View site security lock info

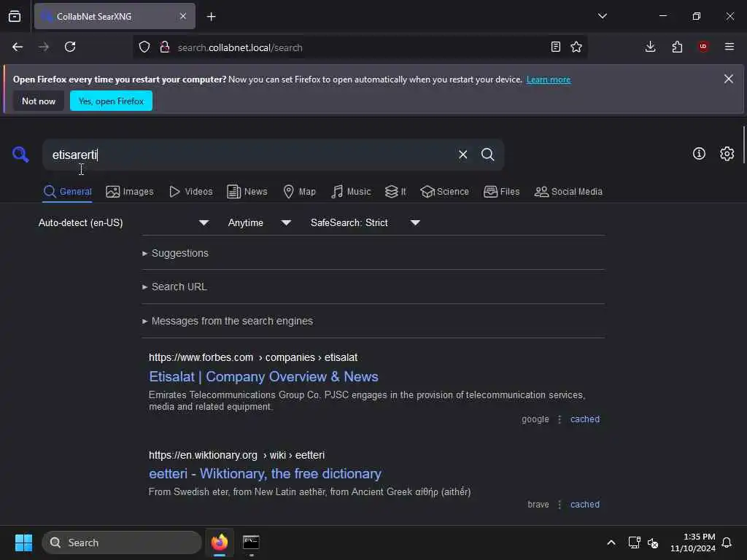(164, 47)
